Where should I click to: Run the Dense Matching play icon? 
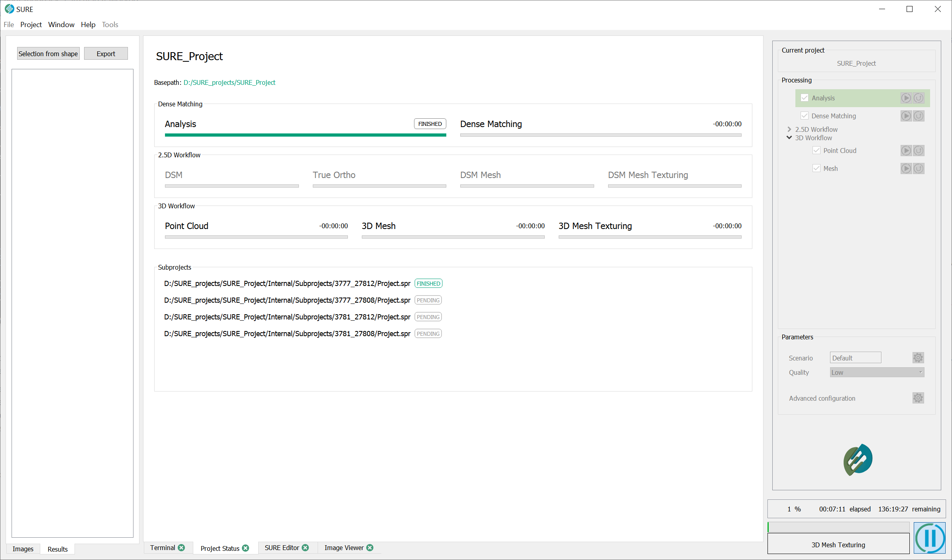906,116
